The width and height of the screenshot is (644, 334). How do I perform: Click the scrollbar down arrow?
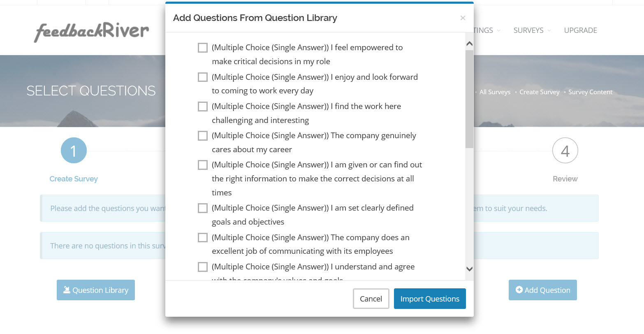point(469,269)
